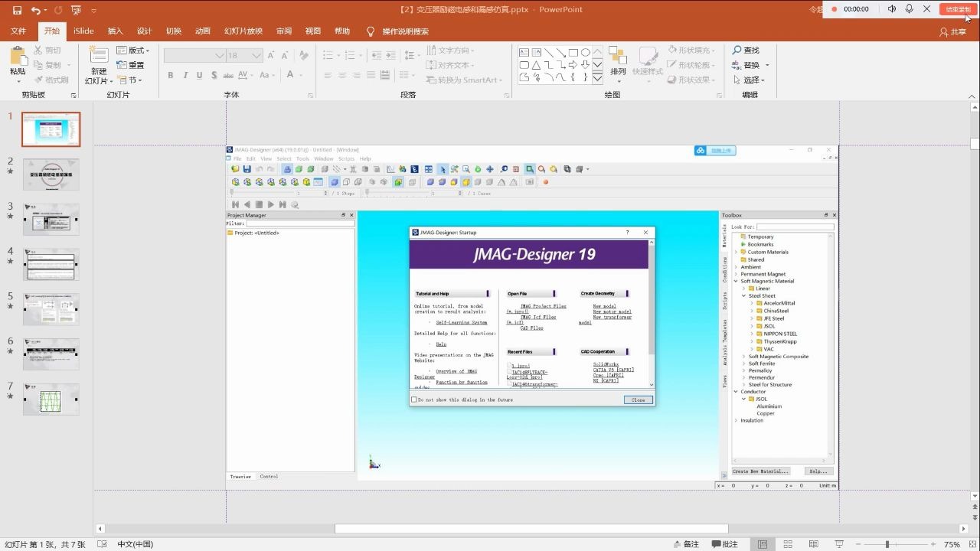The height and width of the screenshot is (551, 980).
Task: Click the Format Painter (格式刷) button
Action: tap(51, 80)
